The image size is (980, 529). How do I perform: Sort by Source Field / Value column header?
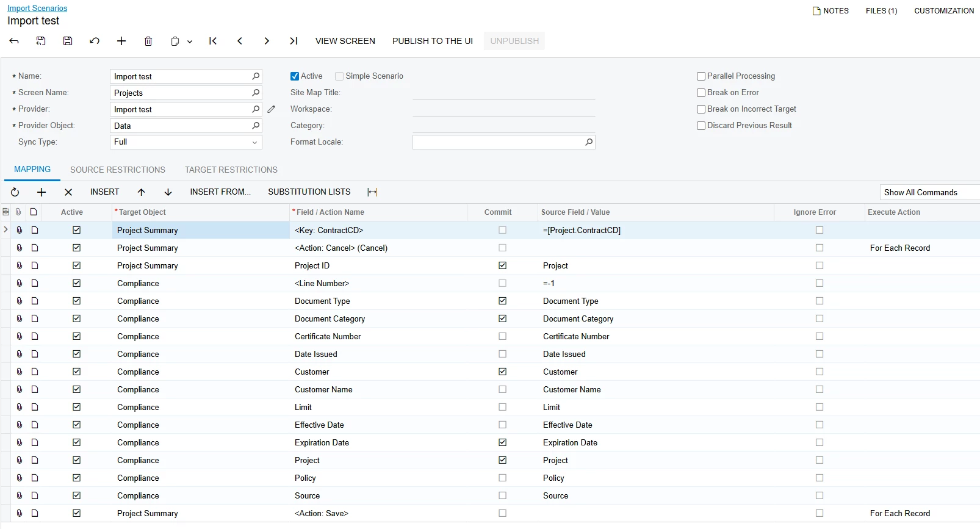575,212
